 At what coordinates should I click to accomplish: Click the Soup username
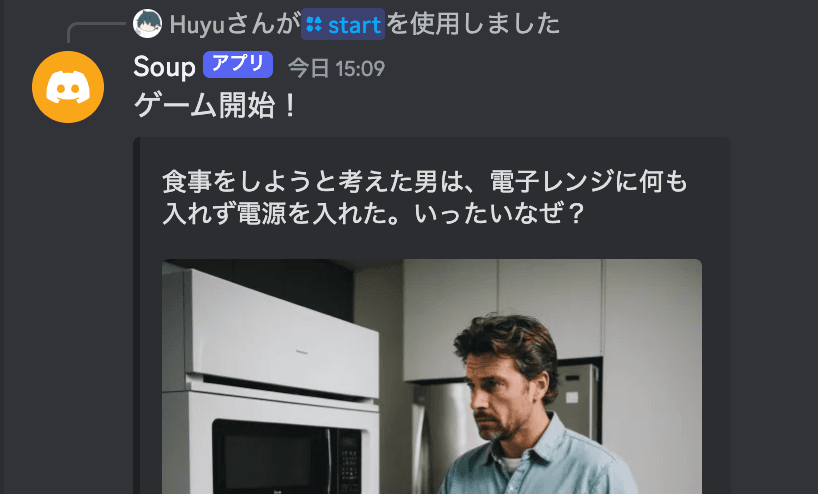pos(164,67)
